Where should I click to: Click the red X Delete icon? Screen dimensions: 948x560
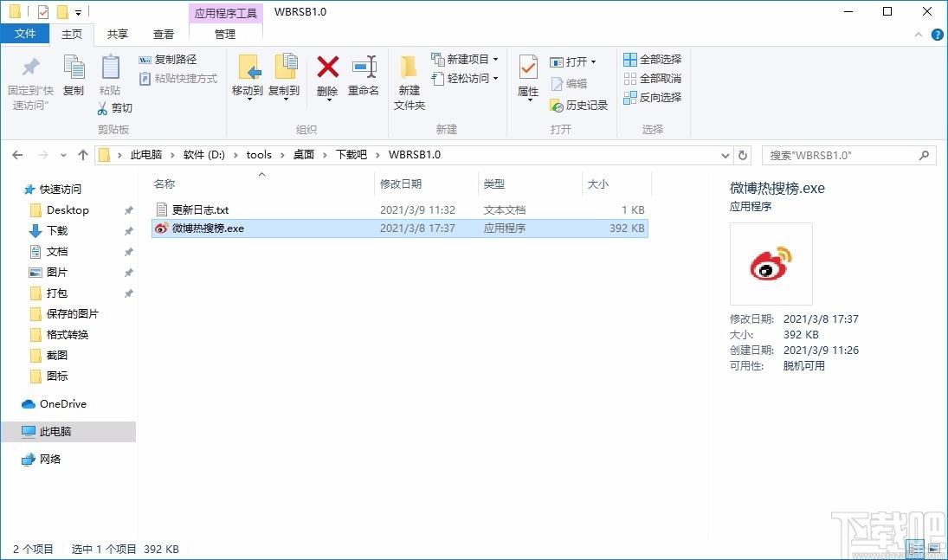pyautogui.click(x=327, y=68)
